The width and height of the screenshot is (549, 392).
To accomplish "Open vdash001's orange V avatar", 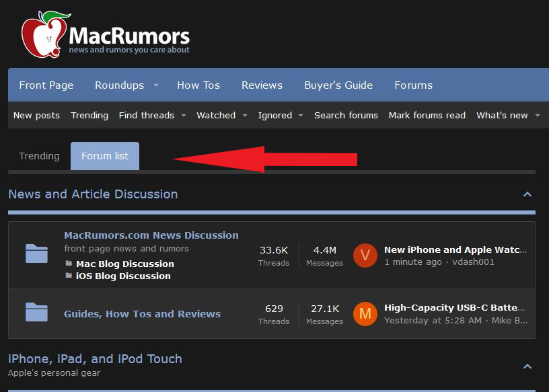I will pos(365,256).
